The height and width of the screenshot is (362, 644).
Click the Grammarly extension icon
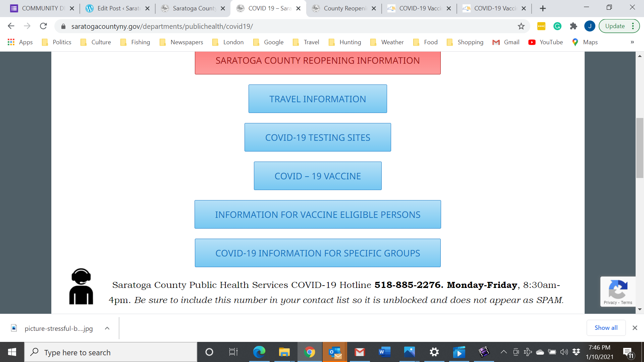[557, 26]
